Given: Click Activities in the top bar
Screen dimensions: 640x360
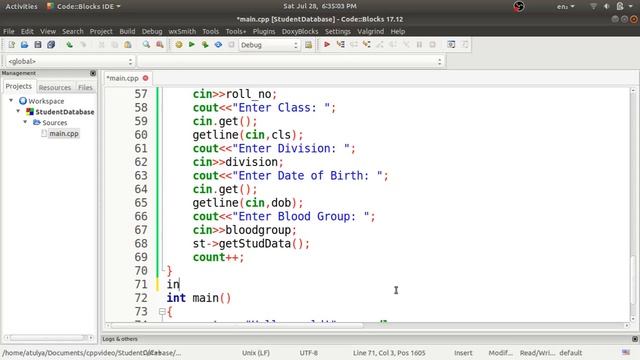Looking at the screenshot, I should (x=21, y=7).
